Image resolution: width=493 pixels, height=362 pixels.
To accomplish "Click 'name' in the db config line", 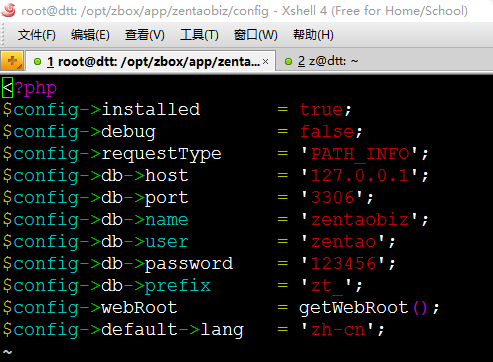I will click(x=166, y=220).
